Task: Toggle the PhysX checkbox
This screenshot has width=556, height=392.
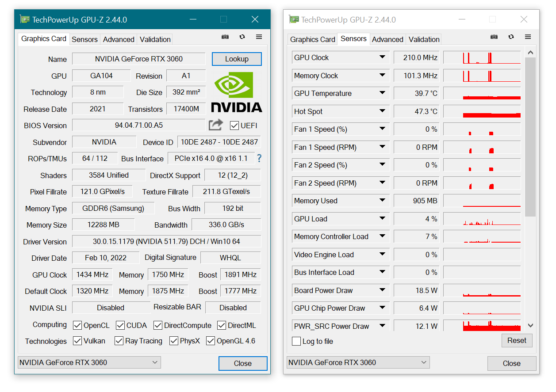Action: coord(174,341)
